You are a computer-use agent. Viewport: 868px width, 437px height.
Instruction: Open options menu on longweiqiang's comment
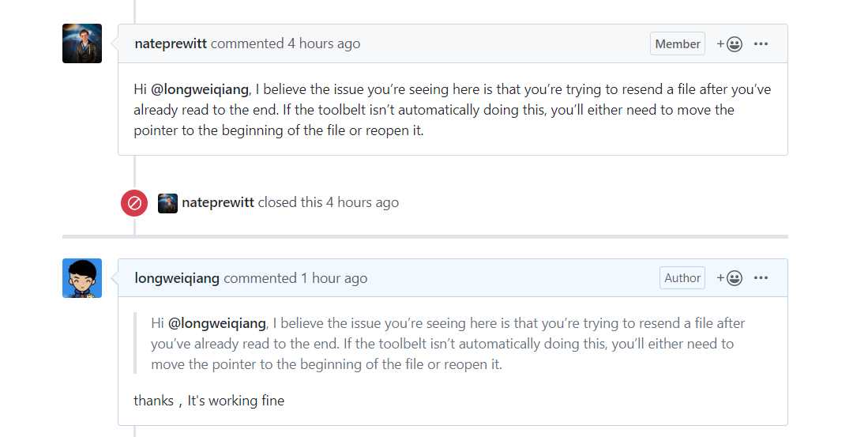tap(761, 278)
